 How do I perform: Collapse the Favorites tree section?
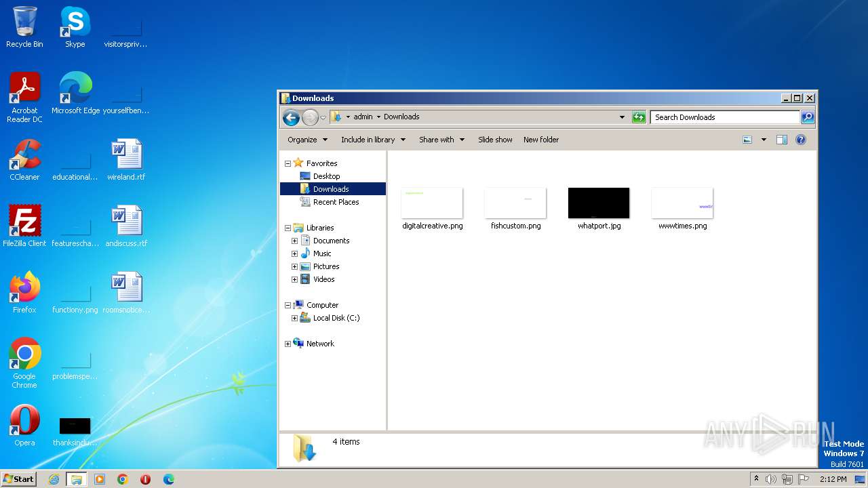[288, 163]
